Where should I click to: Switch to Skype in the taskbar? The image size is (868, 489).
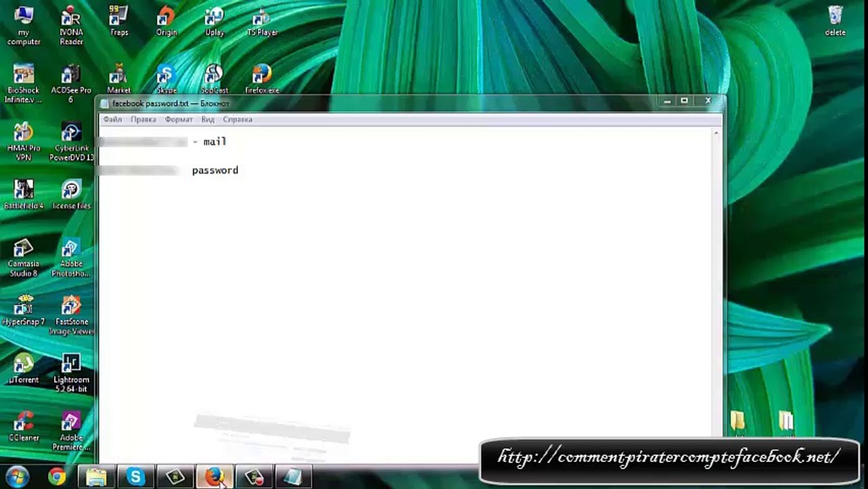(x=135, y=477)
